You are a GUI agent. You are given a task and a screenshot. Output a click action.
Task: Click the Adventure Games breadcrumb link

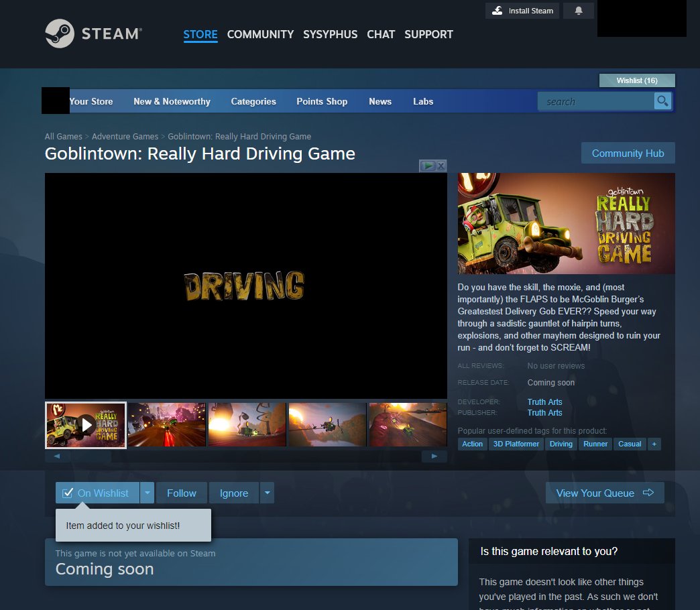(125, 136)
